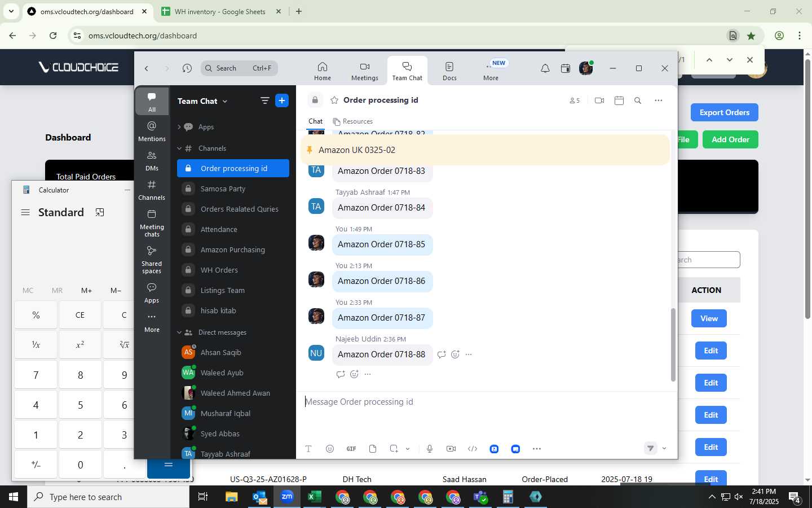The height and width of the screenshot is (508, 812).
Task: Click the send message arrow button
Action: 651,448
